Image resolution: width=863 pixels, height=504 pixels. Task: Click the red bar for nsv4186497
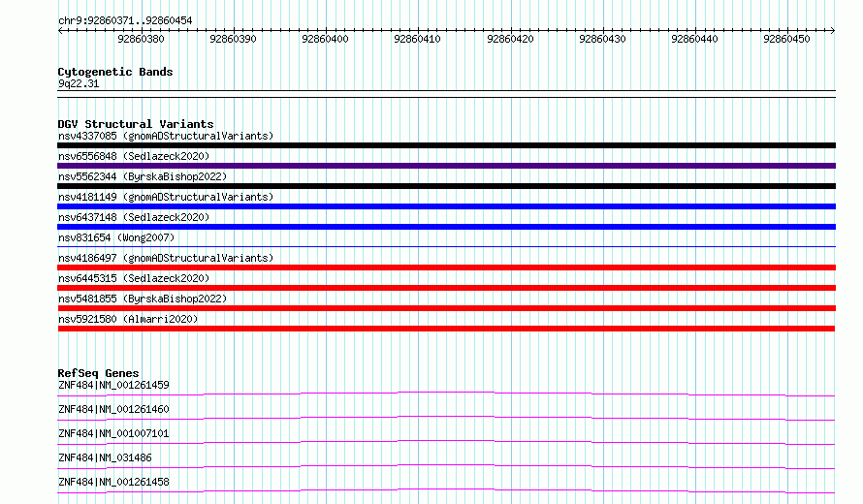coord(446,268)
